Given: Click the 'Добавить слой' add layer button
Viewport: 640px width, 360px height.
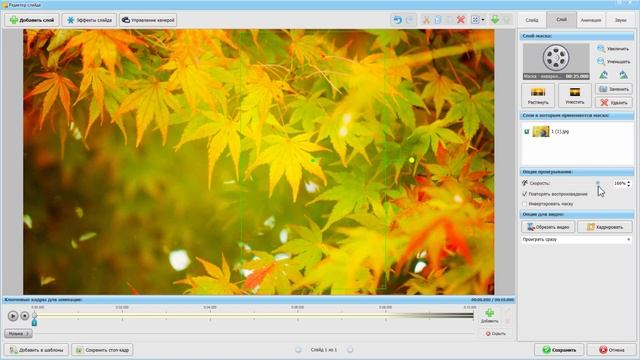Looking at the screenshot, I should (32, 20).
